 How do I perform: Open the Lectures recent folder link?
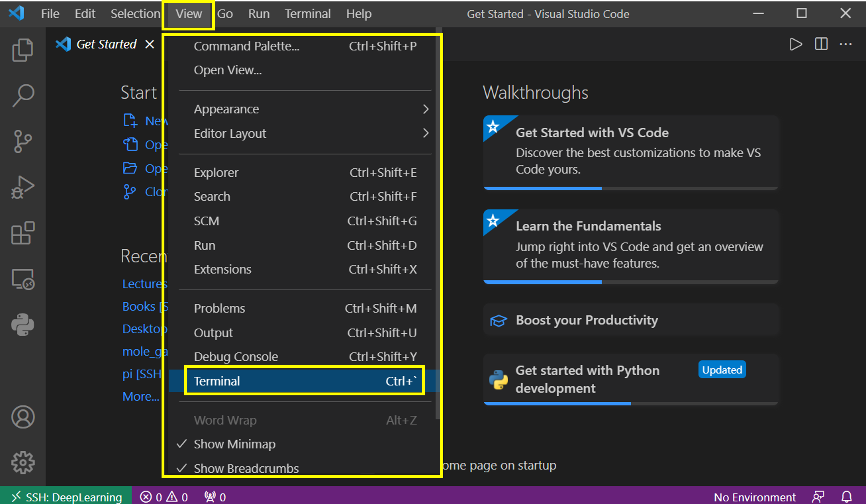coord(145,284)
